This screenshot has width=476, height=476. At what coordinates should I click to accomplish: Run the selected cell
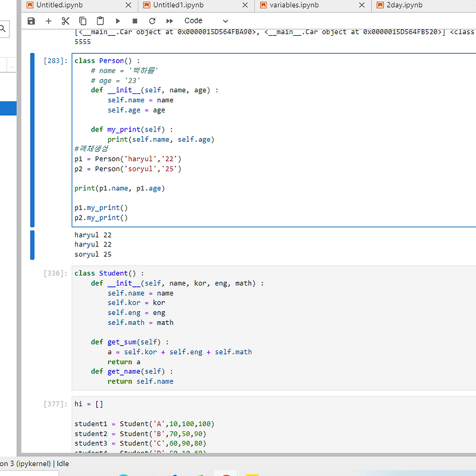(x=118, y=21)
